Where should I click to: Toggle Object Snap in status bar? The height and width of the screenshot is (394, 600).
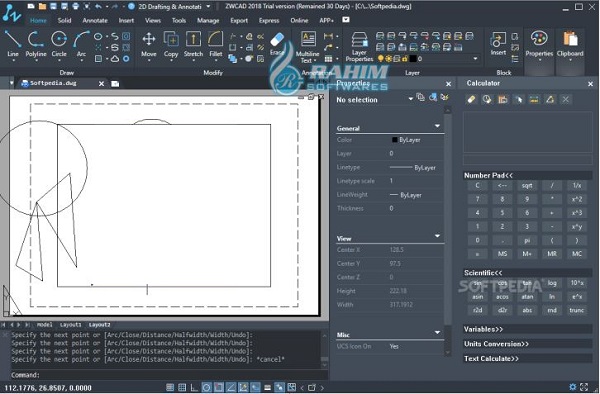point(218,387)
